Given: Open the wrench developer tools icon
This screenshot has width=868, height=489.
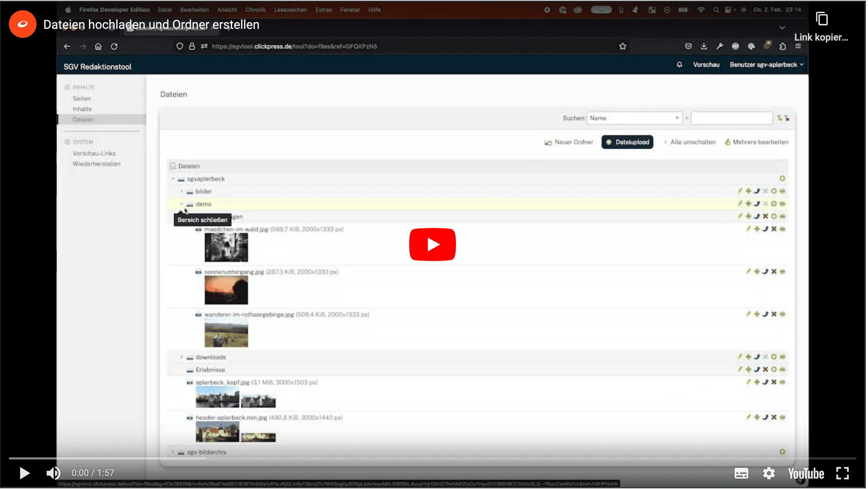Looking at the screenshot, I should tap(720, 46).
